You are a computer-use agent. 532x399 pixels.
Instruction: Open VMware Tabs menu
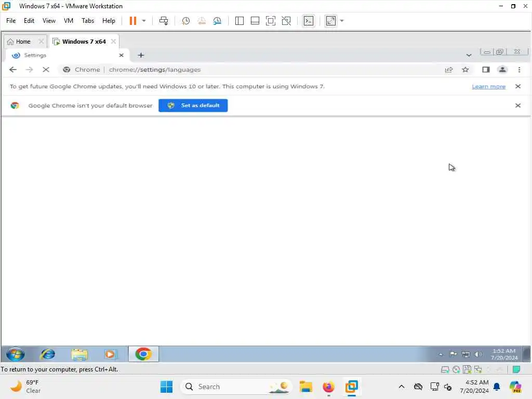[x=88, y=21]
